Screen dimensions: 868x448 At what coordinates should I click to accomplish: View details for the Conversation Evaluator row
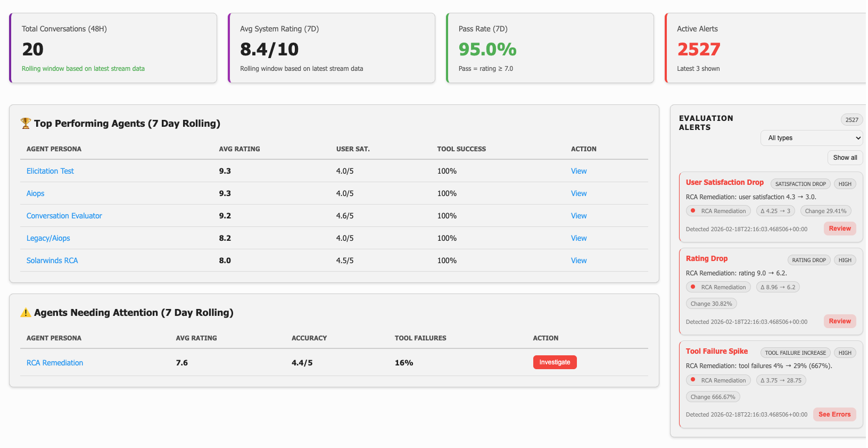click(x=578, y=216)
